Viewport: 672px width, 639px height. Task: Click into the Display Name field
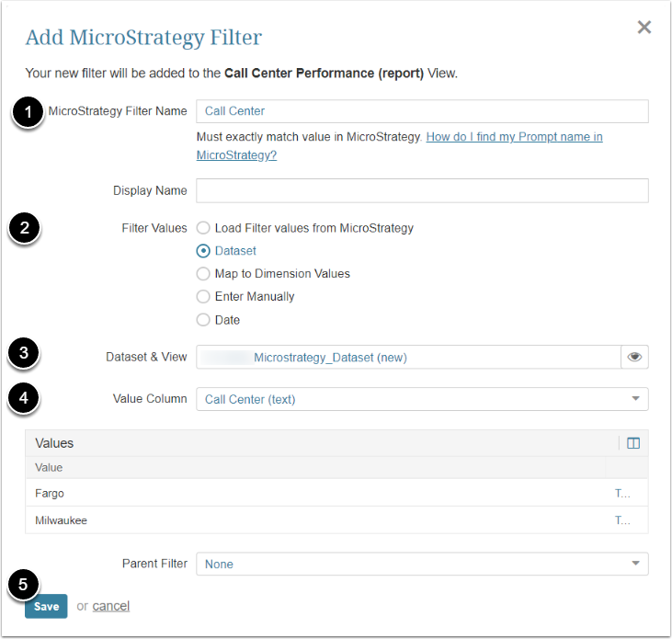coord(422,190)
